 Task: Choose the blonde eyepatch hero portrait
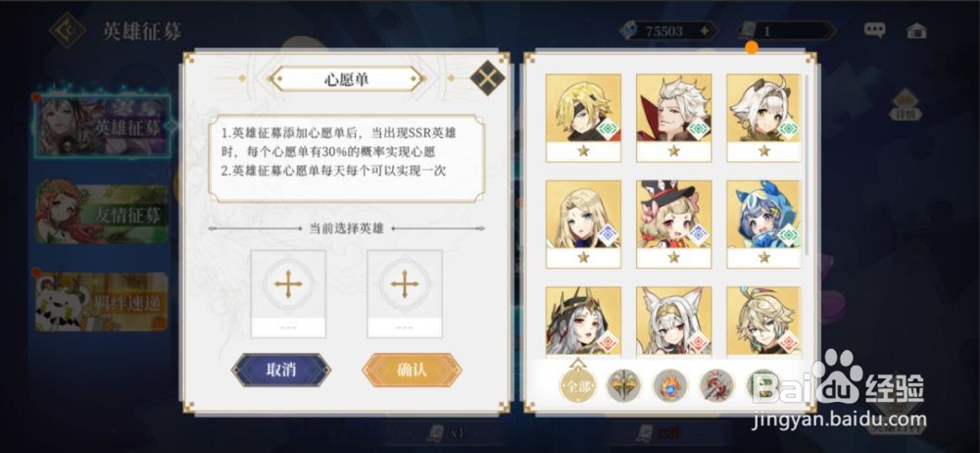point(583,118)
